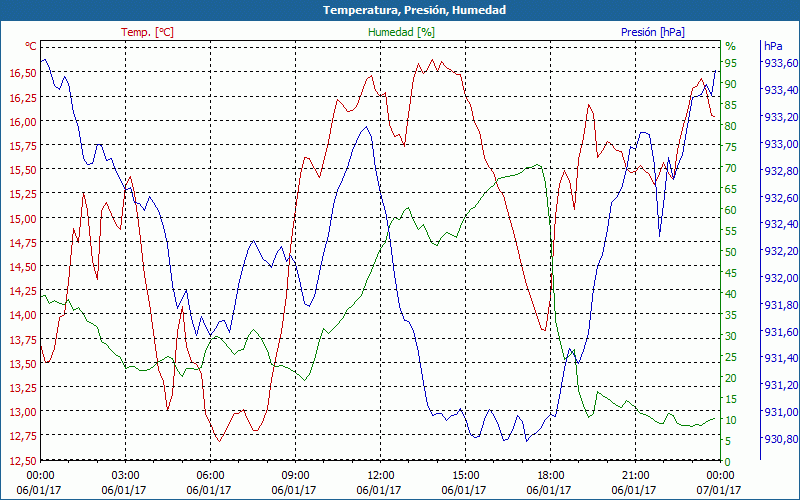Click the 16,00 temperature axis value
The image size is (800, 500).
[23, 121]
